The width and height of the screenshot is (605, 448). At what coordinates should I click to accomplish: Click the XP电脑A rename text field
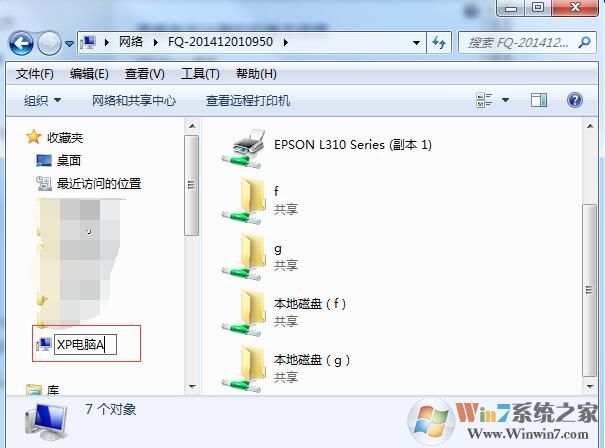(x=85, y=344)
